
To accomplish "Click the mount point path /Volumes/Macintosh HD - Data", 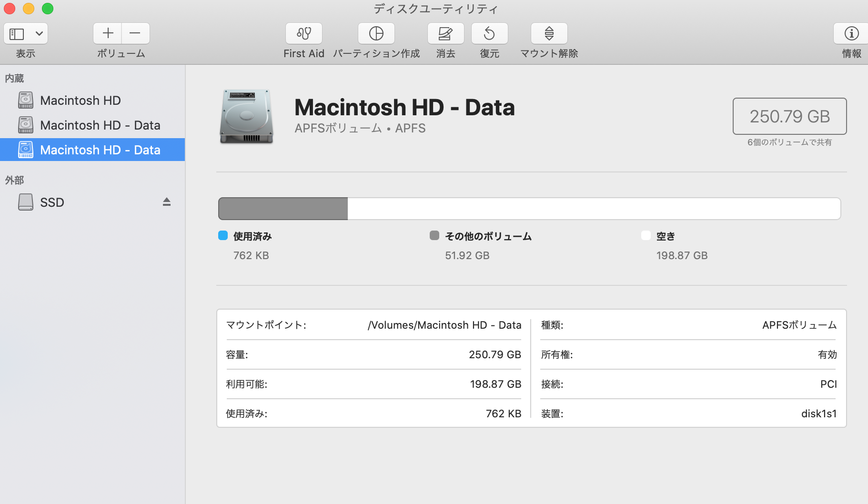I will pos(444,325).
